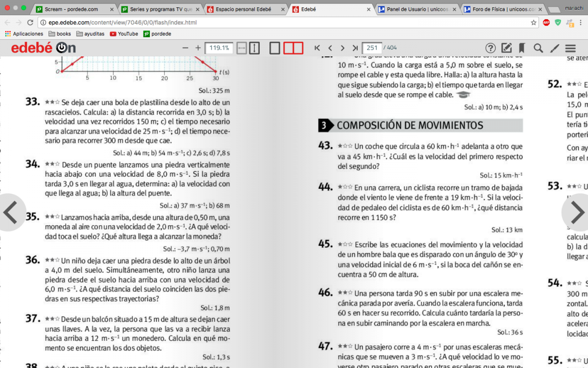Viewport: 588px width, 368px height.
Task: Fit page to width
Action: point(242,48)
